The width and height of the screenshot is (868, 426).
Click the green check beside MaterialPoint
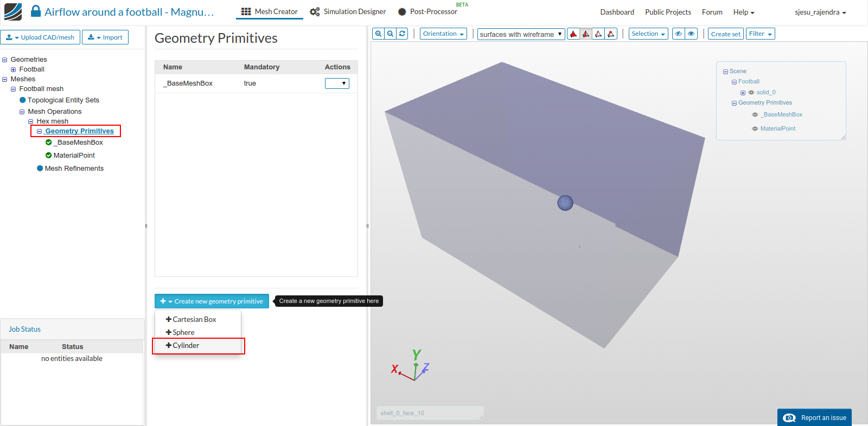point(49,156)
